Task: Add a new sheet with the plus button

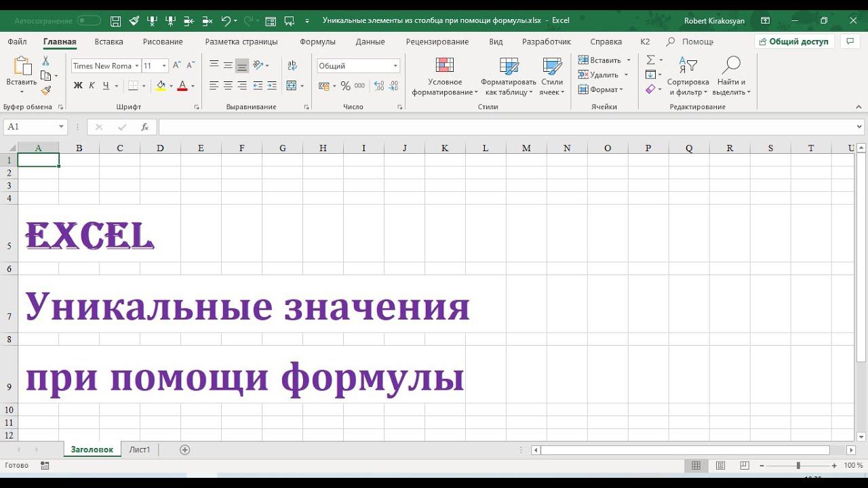Action: (184, 450)
